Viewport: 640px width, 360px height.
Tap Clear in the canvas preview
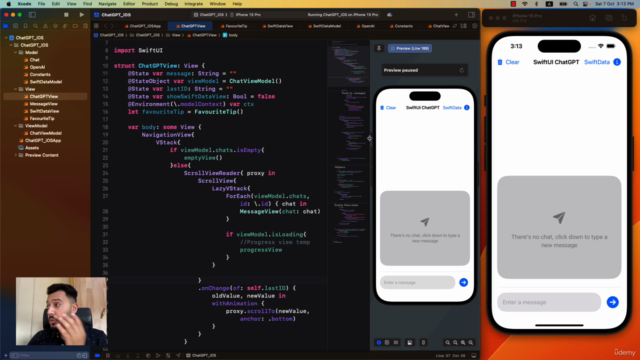click(388, 108)
